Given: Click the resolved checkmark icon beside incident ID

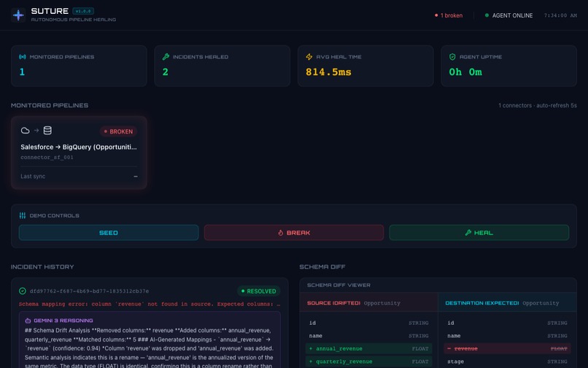Looking at the screenshot, I should [23, 291].
